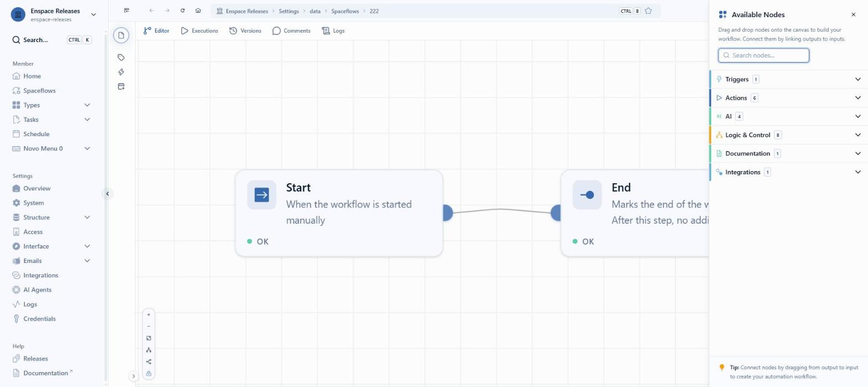Click the document icon in the side toolbar

point(121,35)
